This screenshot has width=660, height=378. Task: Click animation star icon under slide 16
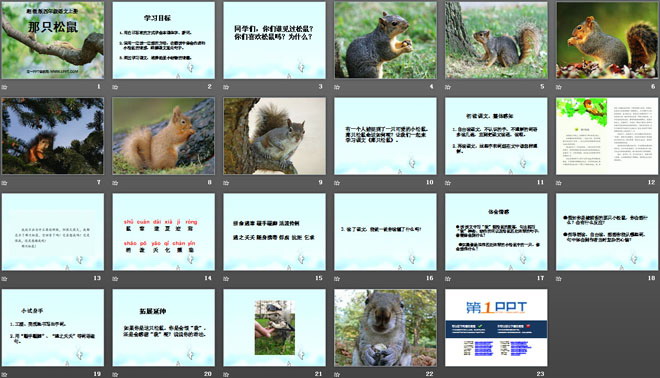point(337,279)
